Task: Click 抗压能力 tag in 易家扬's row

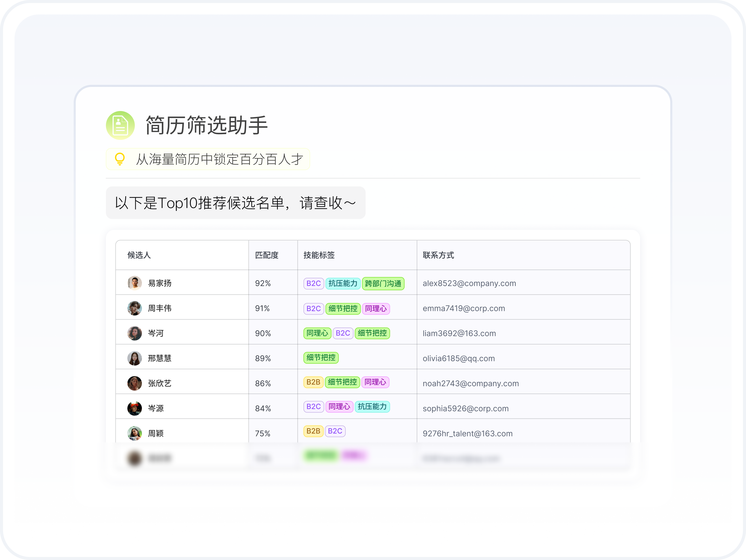Action: (343, 284)
